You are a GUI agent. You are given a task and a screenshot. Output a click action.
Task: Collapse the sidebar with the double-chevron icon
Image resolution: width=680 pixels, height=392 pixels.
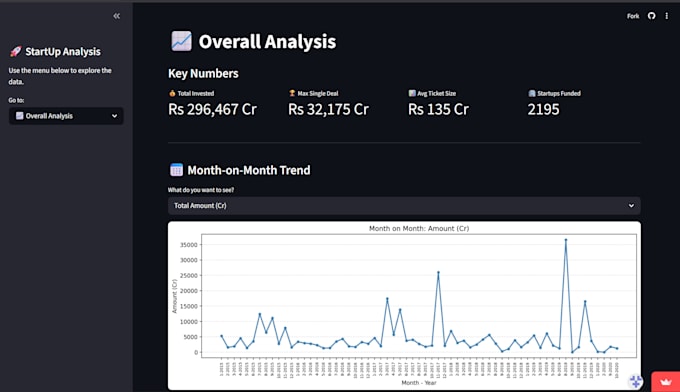[x=116, y=16]
